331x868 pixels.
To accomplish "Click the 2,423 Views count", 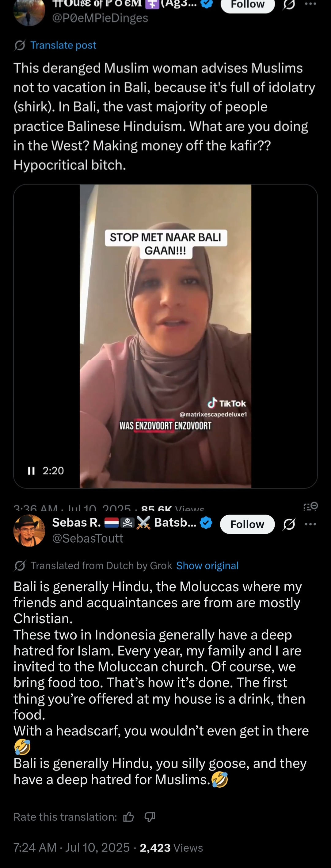I will 171,848.
